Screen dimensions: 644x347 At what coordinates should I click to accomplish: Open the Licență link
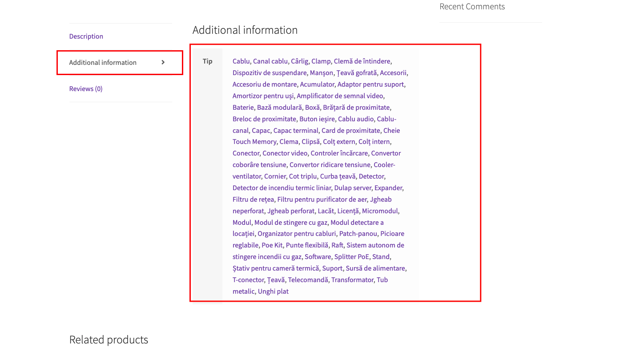348,211
